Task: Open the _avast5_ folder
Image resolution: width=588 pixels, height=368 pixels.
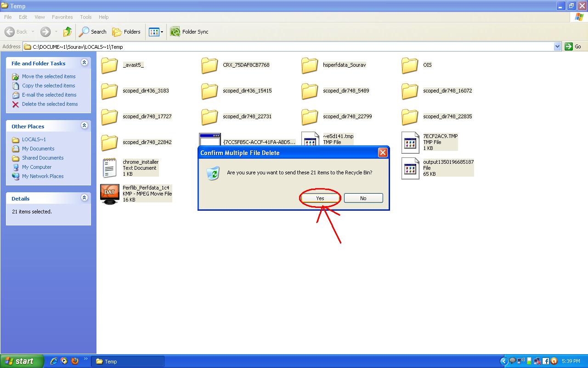Action: click(134, 65)
